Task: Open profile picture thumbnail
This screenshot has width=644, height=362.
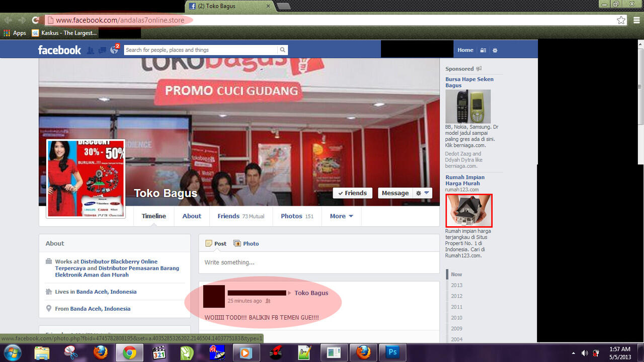Action: [86, 178]
